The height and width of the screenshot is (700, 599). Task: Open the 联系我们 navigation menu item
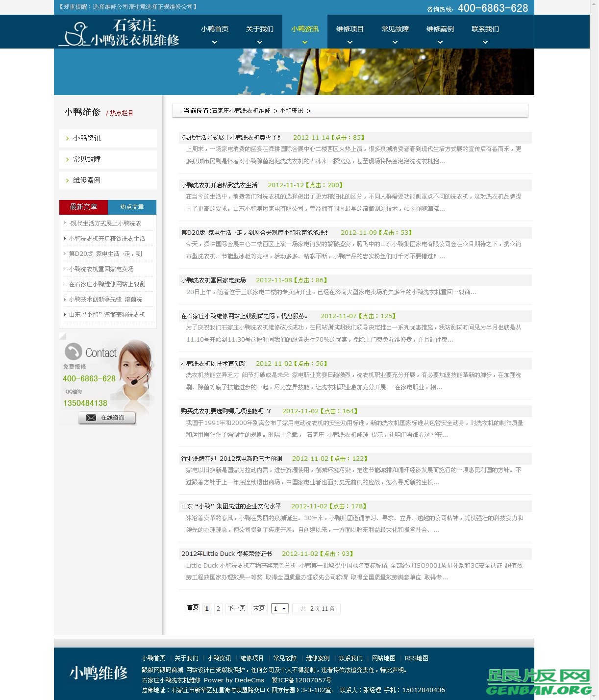(x=484, y=29)
